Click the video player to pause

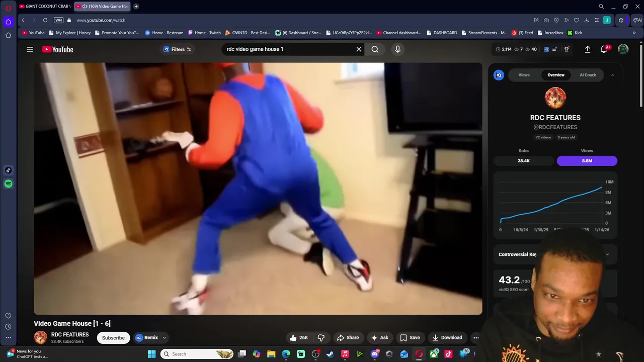pos(258,189)
